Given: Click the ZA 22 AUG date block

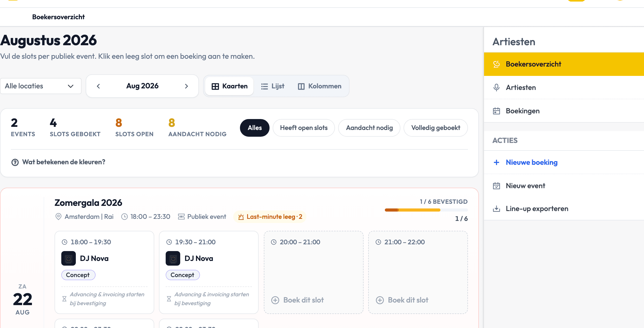Looking at the screenshot, I should click(x=23, y=299).
